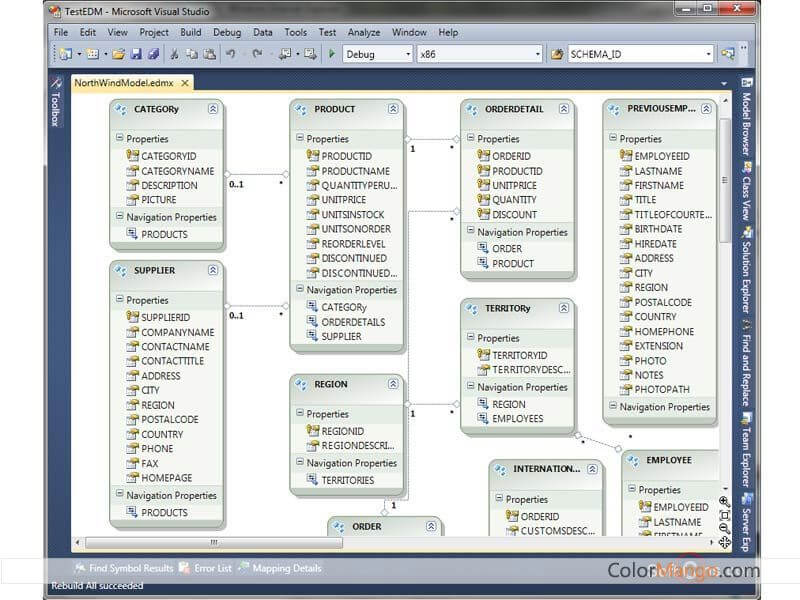This screenshot has width=800, height=600.
Task: Collapse Properties section in CATEGORy entity
Action: pos(119,138)
